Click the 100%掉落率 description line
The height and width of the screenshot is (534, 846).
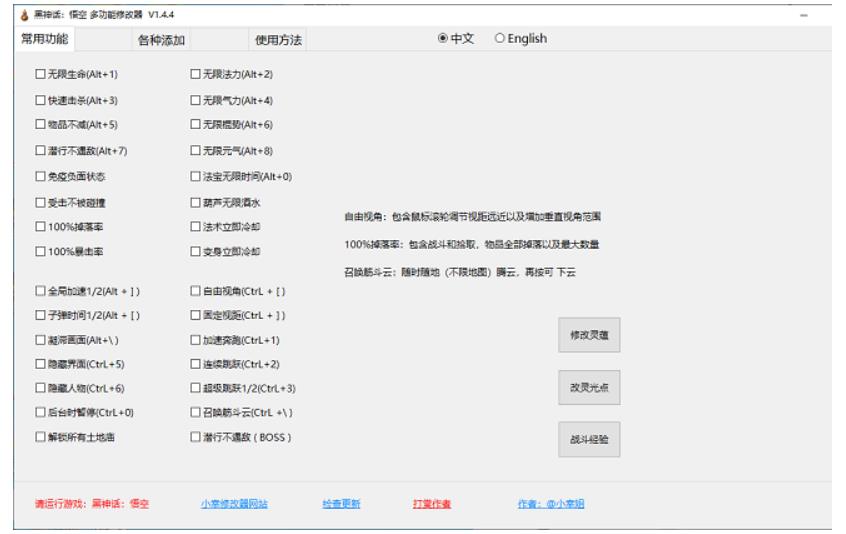[x=472, y=244]
